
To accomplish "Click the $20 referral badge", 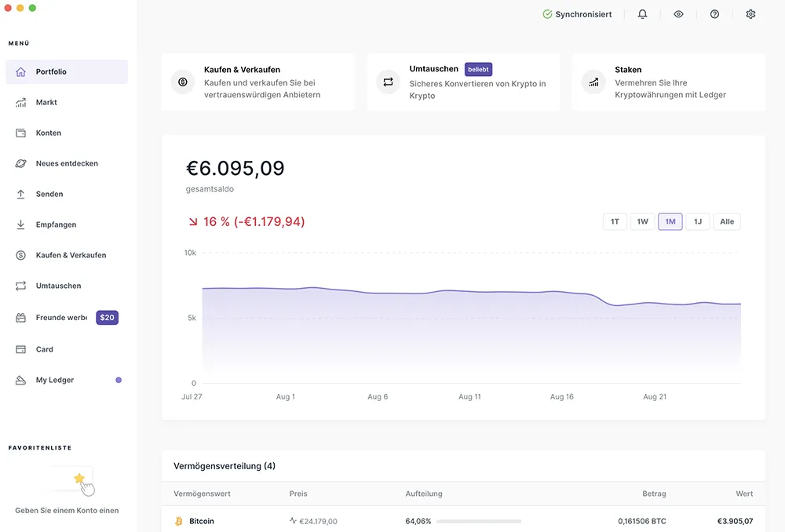I will [107, 317].
